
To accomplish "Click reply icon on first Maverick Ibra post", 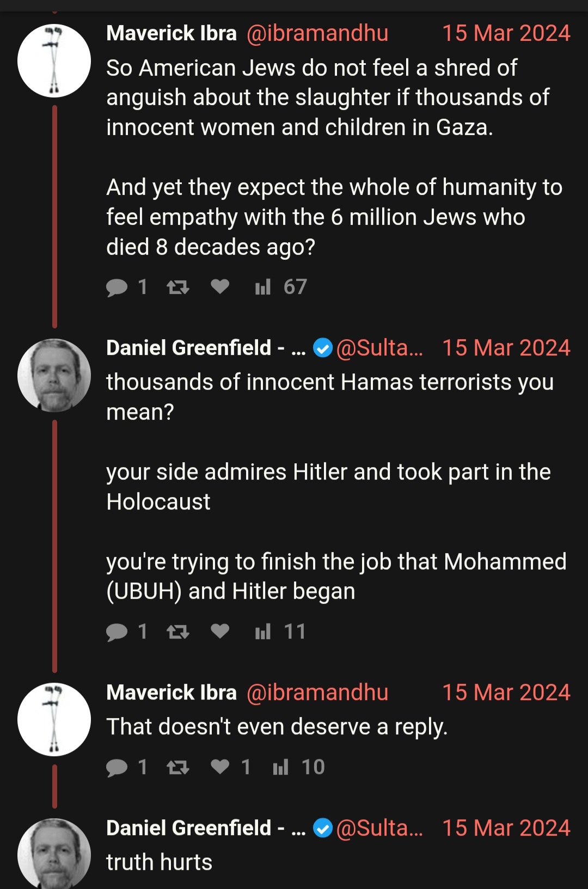I will 117,287.
